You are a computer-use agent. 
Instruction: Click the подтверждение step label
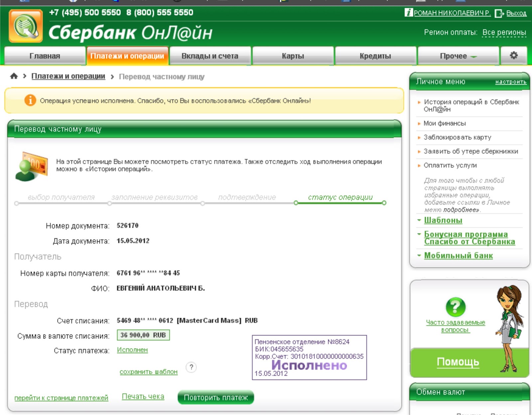pyautogui.click(x=247, y=197)
